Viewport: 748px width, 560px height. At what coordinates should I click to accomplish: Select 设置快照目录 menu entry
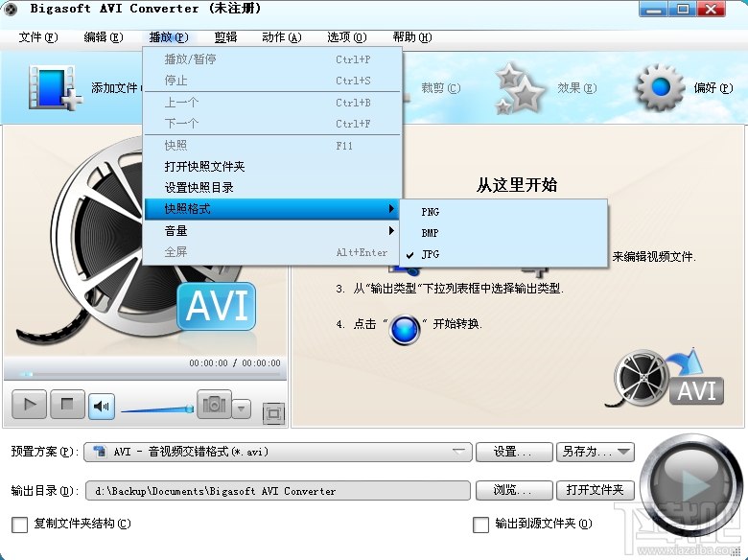tap(272, 187)
